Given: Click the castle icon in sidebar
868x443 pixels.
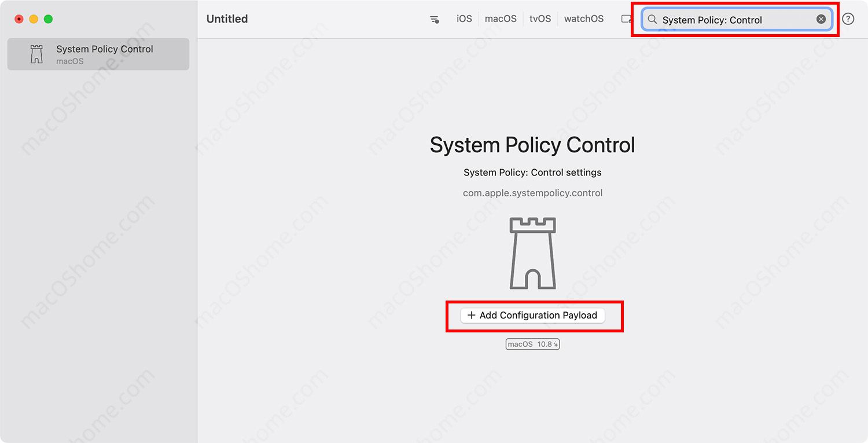Looking at the screenshot, I should click(x=36, y=54).
